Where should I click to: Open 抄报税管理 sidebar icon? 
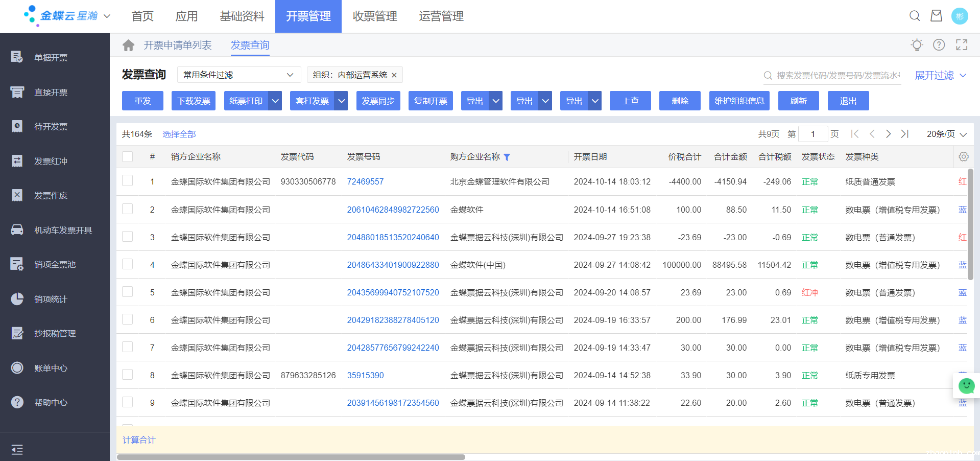tap(17, 333)
